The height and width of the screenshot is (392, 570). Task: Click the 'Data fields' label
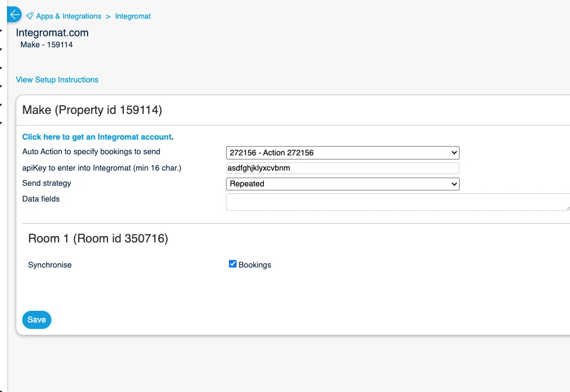(x=41, y=199)
